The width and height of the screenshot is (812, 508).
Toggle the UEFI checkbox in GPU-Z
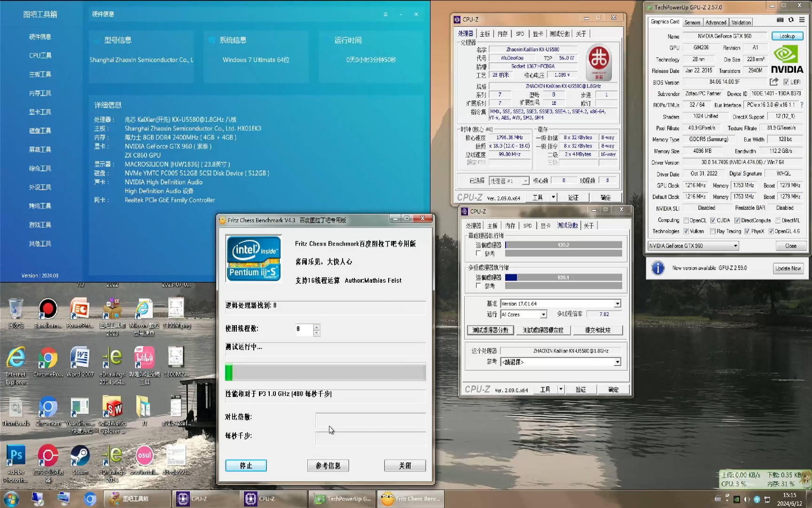(x=786, y=82)
